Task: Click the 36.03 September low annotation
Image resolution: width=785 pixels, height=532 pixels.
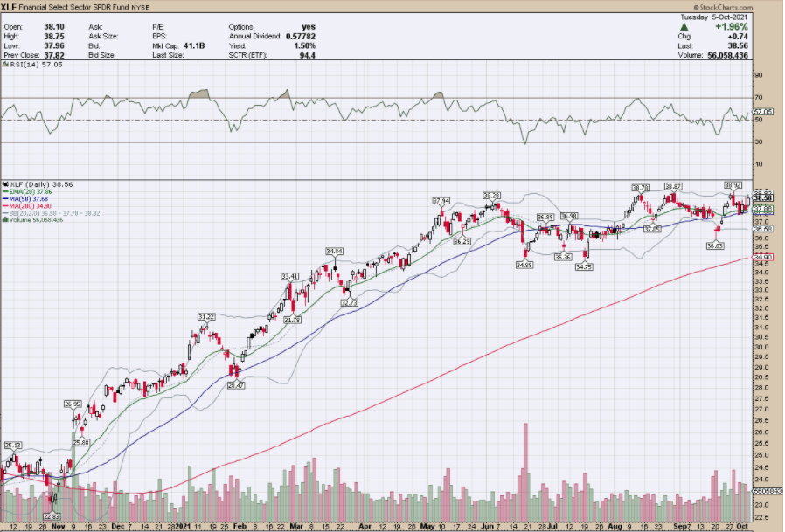Action: [715, 246]
